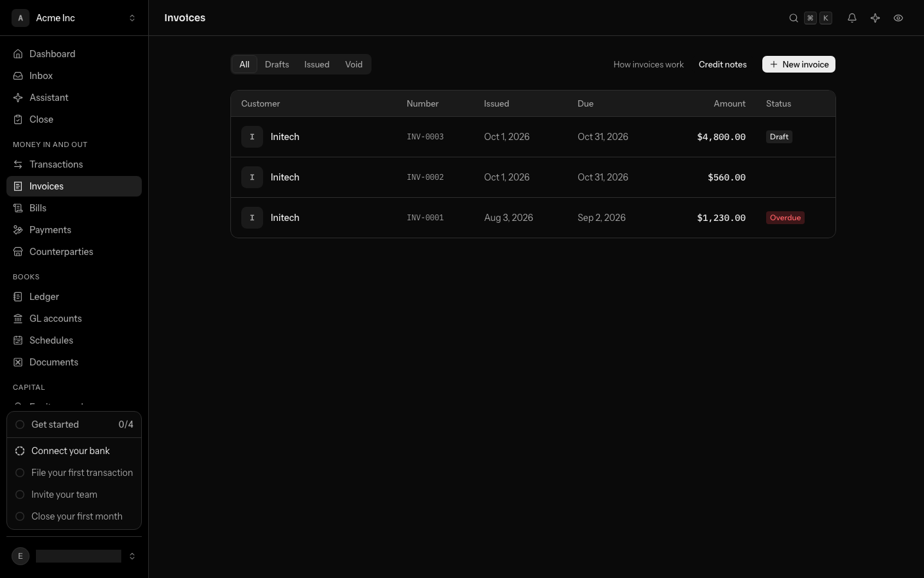Expand the user account menu chevrons
The image size is (924, 578).
[x=132, y=556]
